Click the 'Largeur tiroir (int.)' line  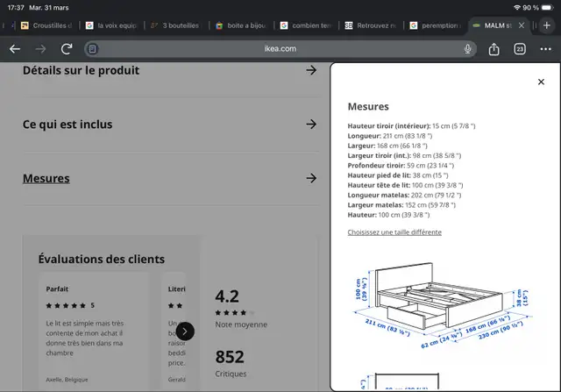[x=404, y=156]
